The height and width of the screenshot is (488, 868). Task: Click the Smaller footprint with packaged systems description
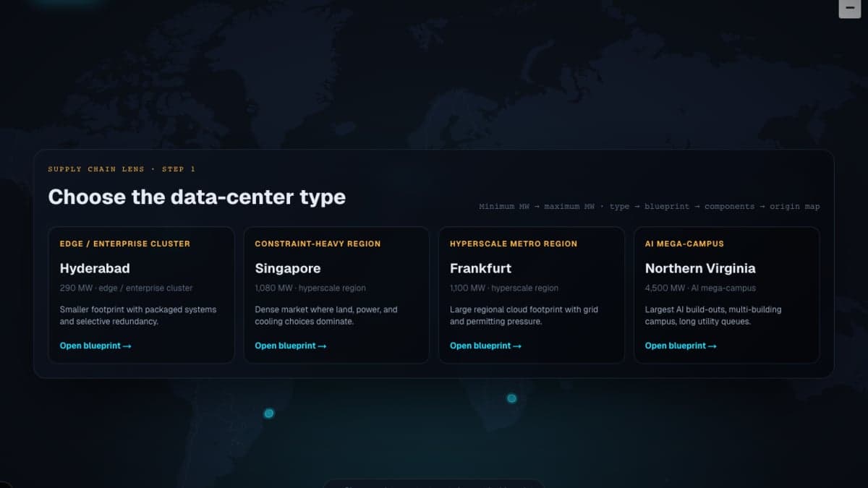coord(138,315)
